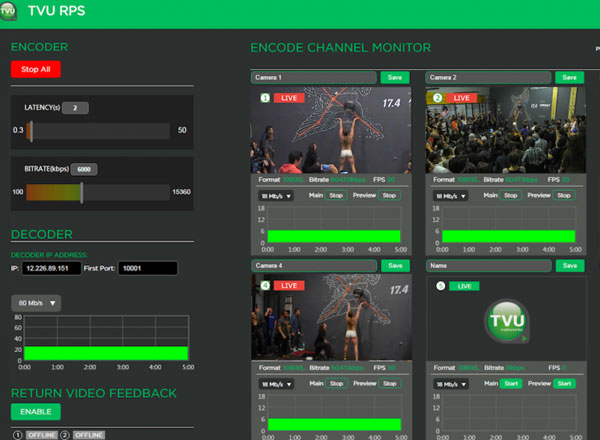
Task: Open the Camera 1 video preview
Action: (331, 130)
